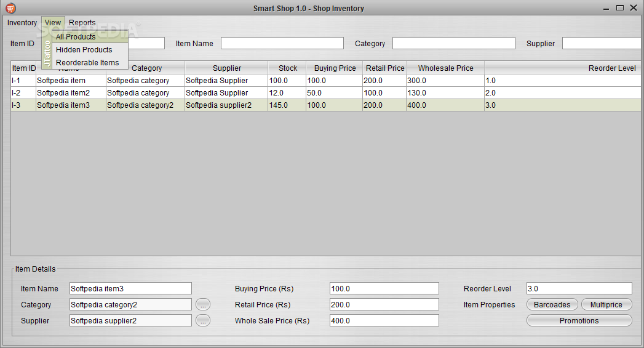Sort by Retail Price column header
Image resolution: width=644 pixels, height=348 pixels.
tap(384, 68)
